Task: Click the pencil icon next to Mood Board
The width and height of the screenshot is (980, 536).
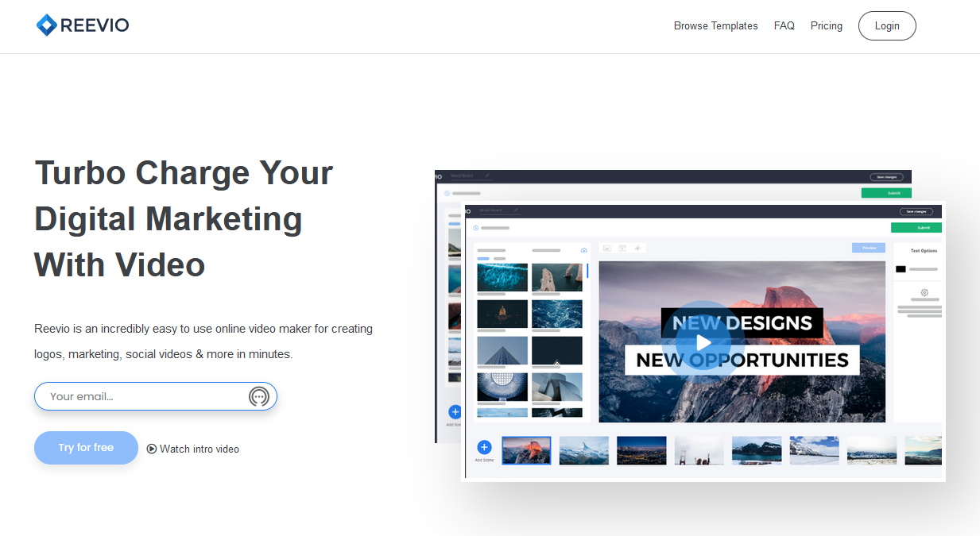Action: pyautogui.click(x=516, y=210)
